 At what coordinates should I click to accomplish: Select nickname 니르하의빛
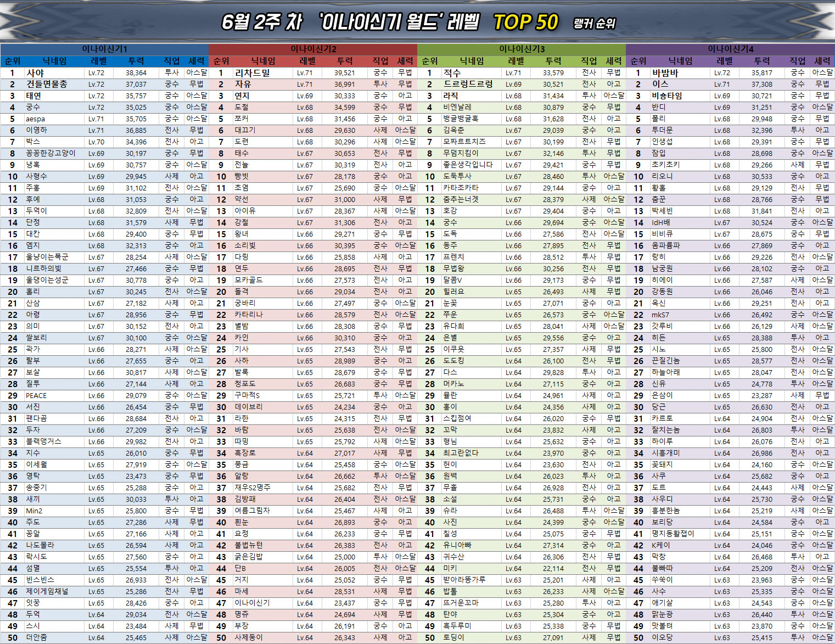pos(44,268)
